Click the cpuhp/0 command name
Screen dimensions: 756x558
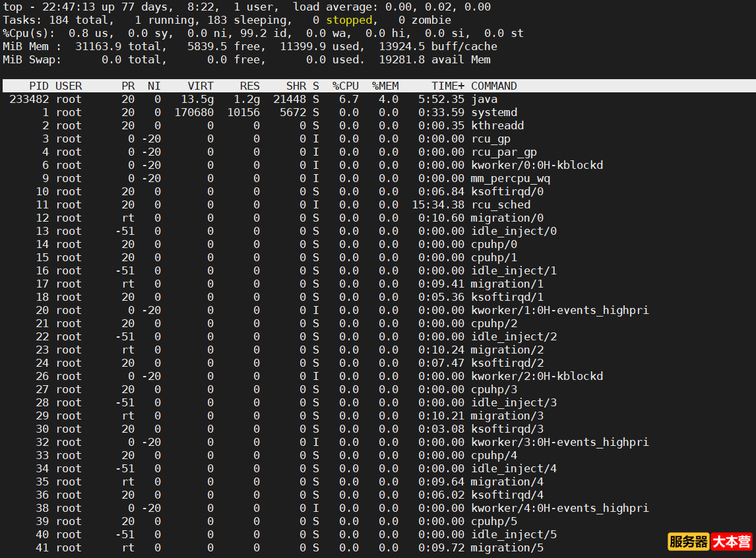[x=494, y=244]
